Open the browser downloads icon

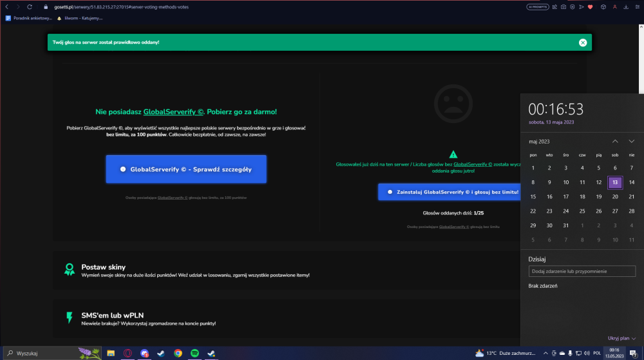click(x=626, y=7)
